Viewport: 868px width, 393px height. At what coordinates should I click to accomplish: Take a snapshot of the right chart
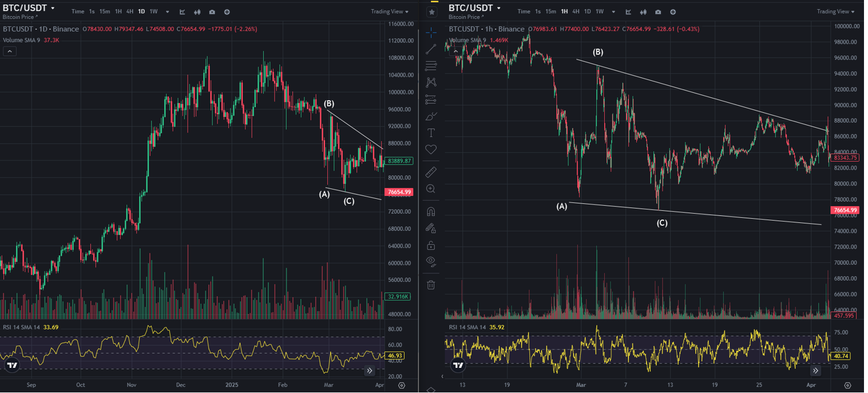pos(658,11)
